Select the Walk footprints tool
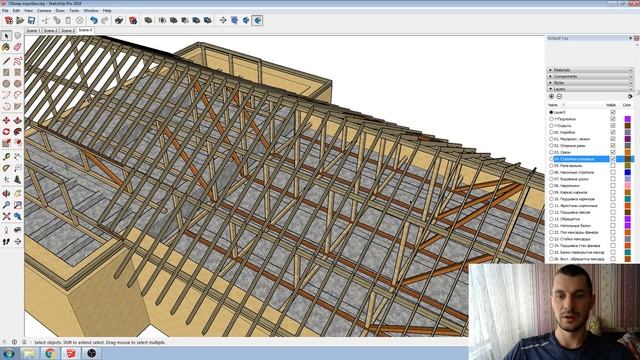 coord(6,242)
